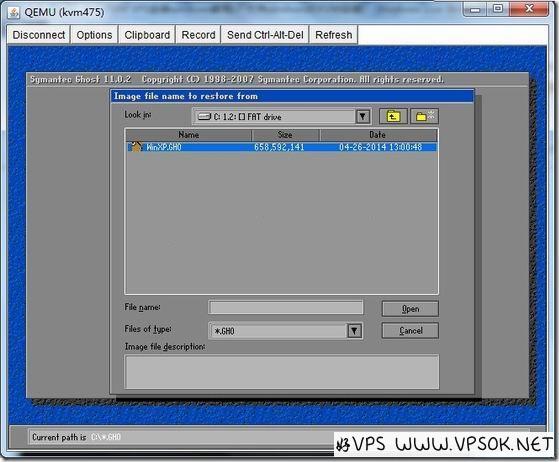Click the drive icon in Look in box
Image resolution: width=559 pixels, height=462 pixels.
click(204, 117)
